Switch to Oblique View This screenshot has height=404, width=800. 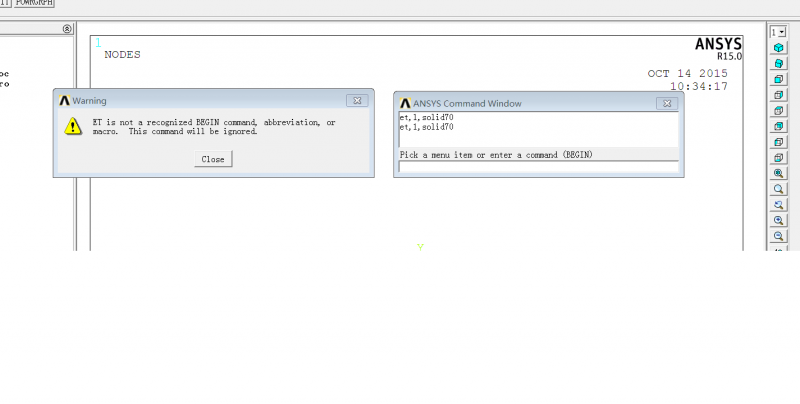tap(779, 64)
